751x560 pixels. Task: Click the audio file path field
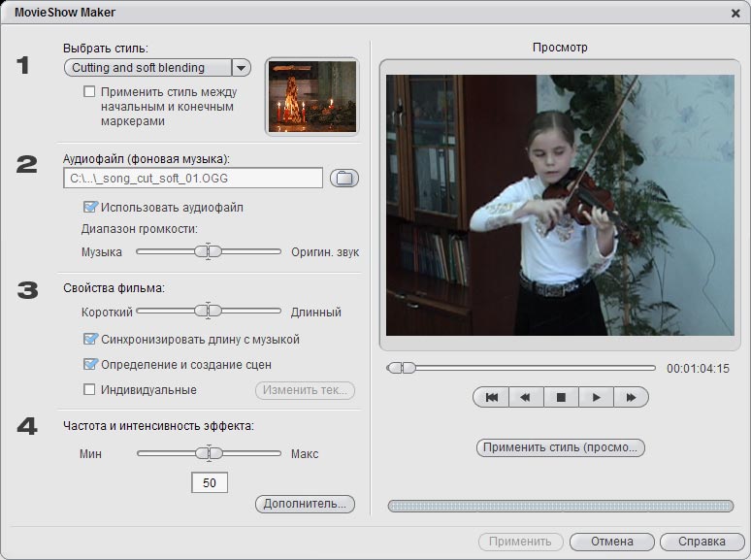(x=193, y=179)
